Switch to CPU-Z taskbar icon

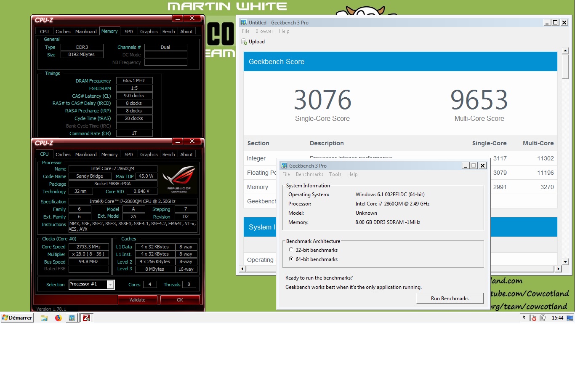point(86,318)
